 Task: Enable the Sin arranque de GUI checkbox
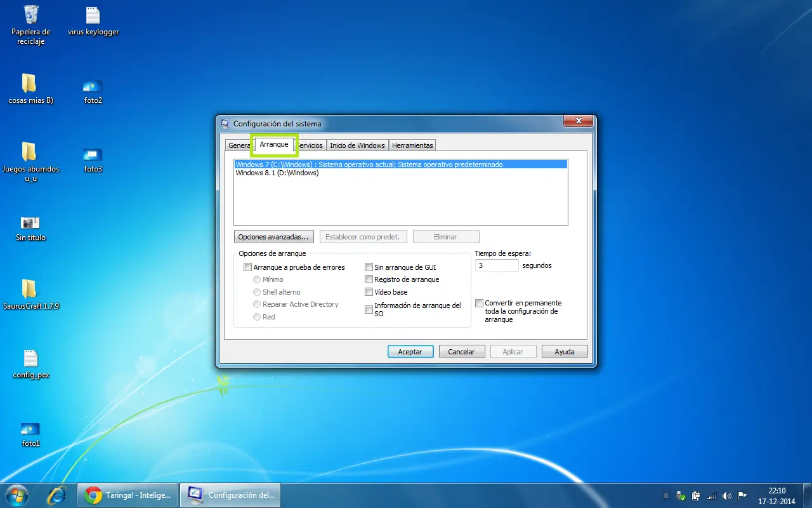[369, 267]
